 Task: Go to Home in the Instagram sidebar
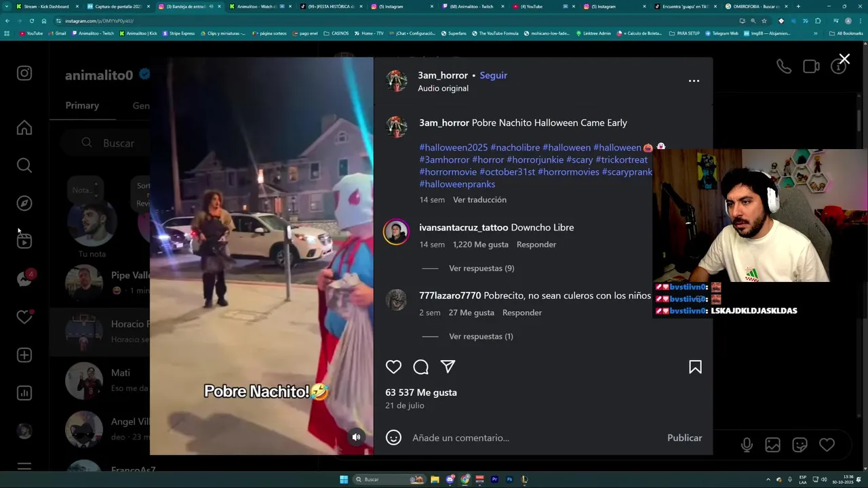coord(24,127)
